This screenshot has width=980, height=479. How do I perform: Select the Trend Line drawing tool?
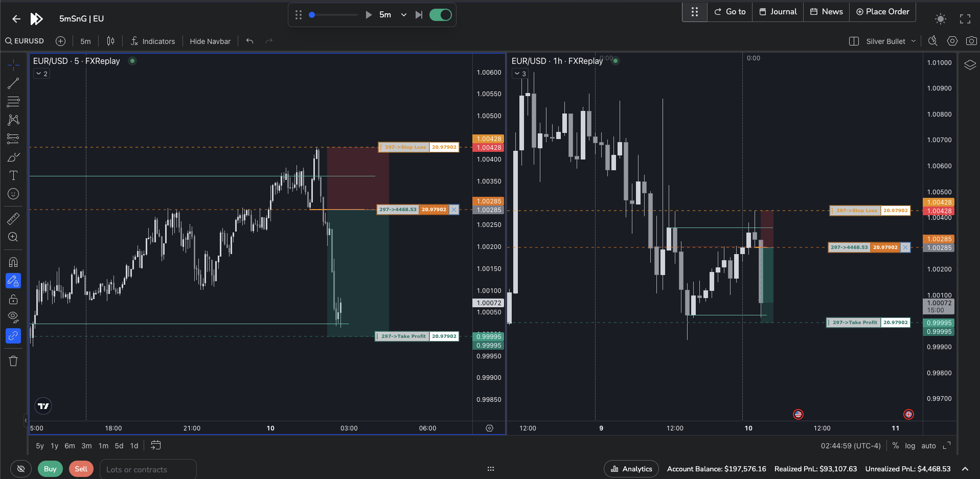(13, 83)
